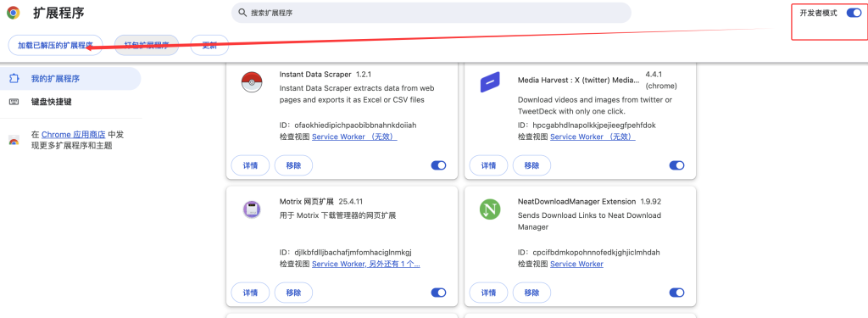Click Instant Data Scraper extracts data description
Screen dimensions: 868x318
(357, 94)
